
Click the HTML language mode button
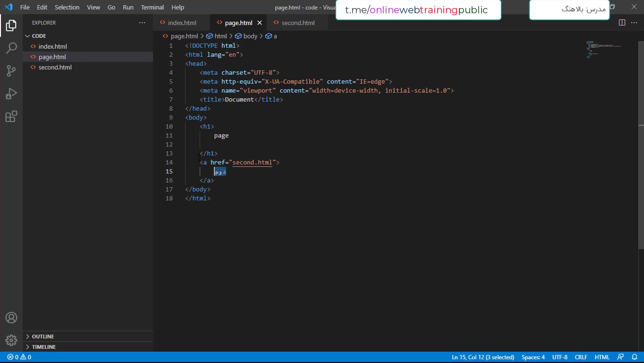point(602,357)
